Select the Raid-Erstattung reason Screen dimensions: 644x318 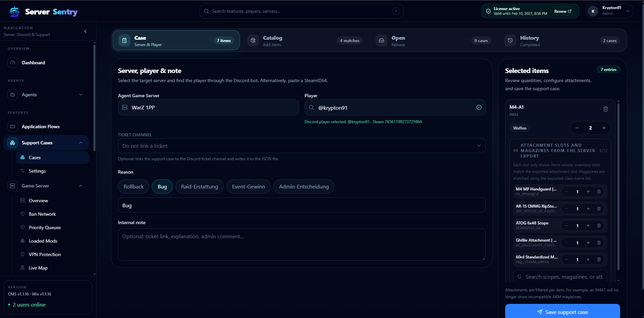click(x=199, y=186)
